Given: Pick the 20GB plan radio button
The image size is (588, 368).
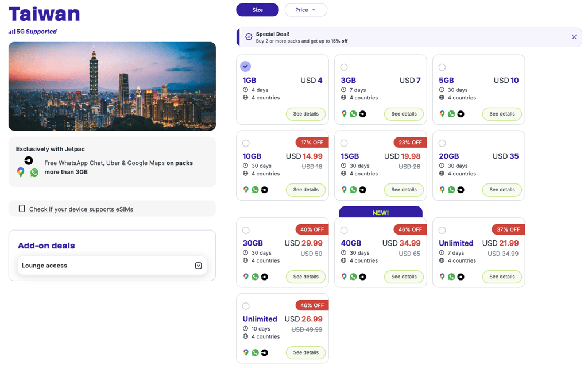Looking at the screenshot, I should tap(442, 143).
